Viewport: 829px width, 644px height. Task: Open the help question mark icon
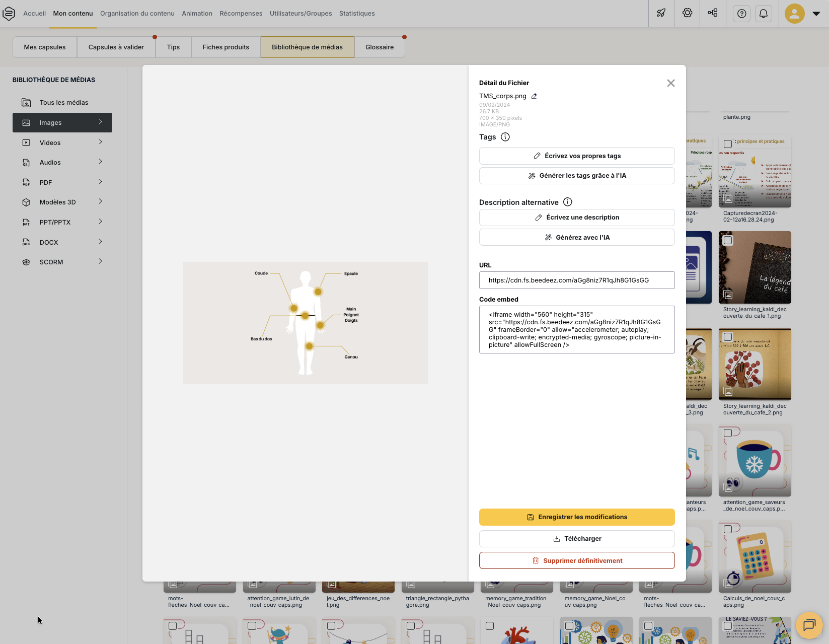coord(742,14)
